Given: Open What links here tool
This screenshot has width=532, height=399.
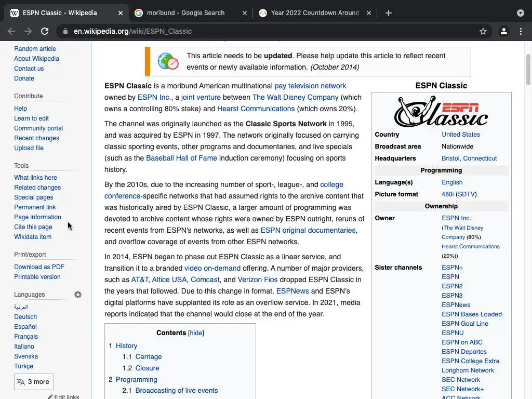Looking at the screenshot, I should [x=36, y=178].
